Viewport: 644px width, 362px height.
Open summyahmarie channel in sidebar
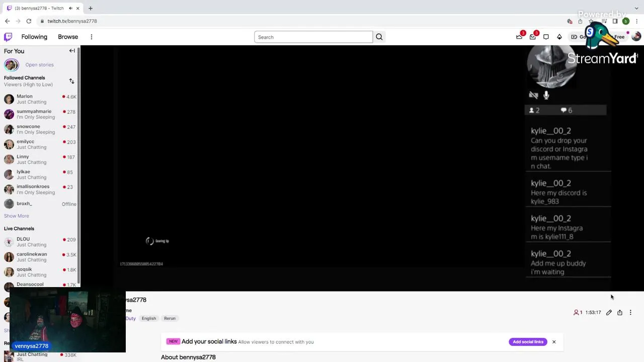click(40, 114)
